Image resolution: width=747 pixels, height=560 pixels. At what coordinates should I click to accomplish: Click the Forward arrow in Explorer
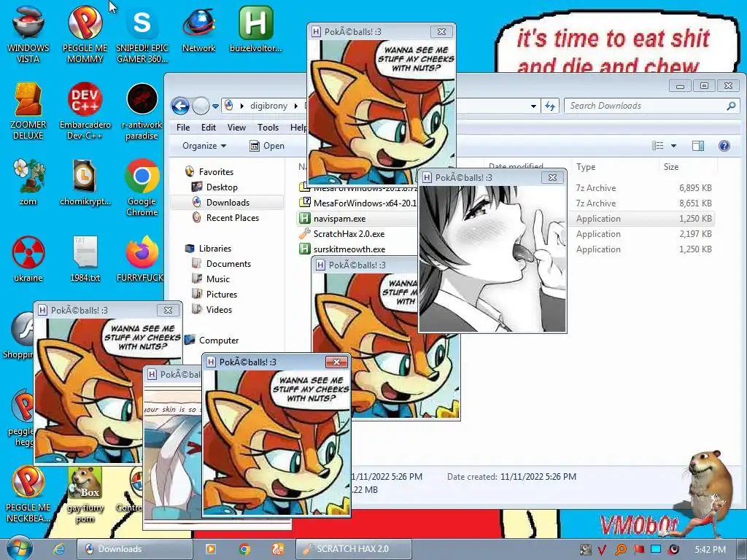[201, 106]
